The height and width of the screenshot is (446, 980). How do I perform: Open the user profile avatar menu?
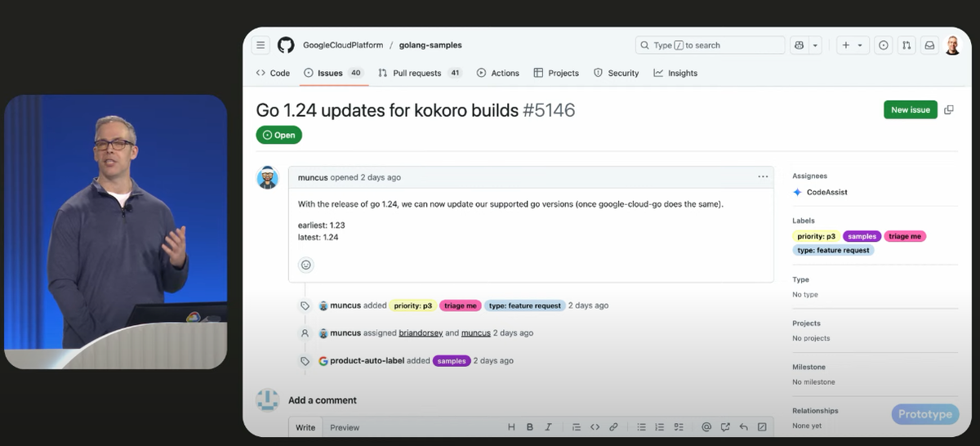pos(953,46)
